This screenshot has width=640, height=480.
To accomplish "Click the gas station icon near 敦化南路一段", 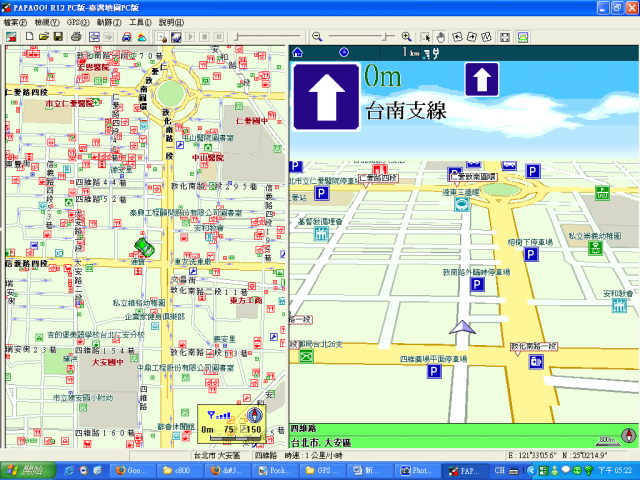I will click(536, 362).
